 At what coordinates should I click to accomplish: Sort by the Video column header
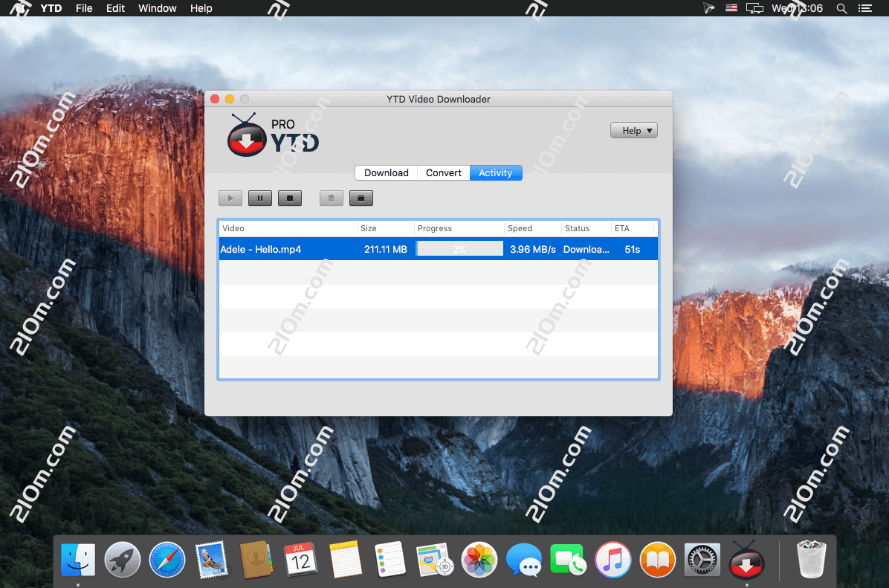click(288, 228)
